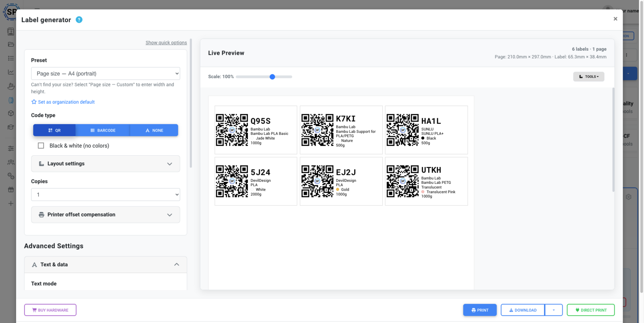This screenshot has width=644, height=323.
Task: Click the layout icon in Layout settings header
Action: tap(41, 164)
